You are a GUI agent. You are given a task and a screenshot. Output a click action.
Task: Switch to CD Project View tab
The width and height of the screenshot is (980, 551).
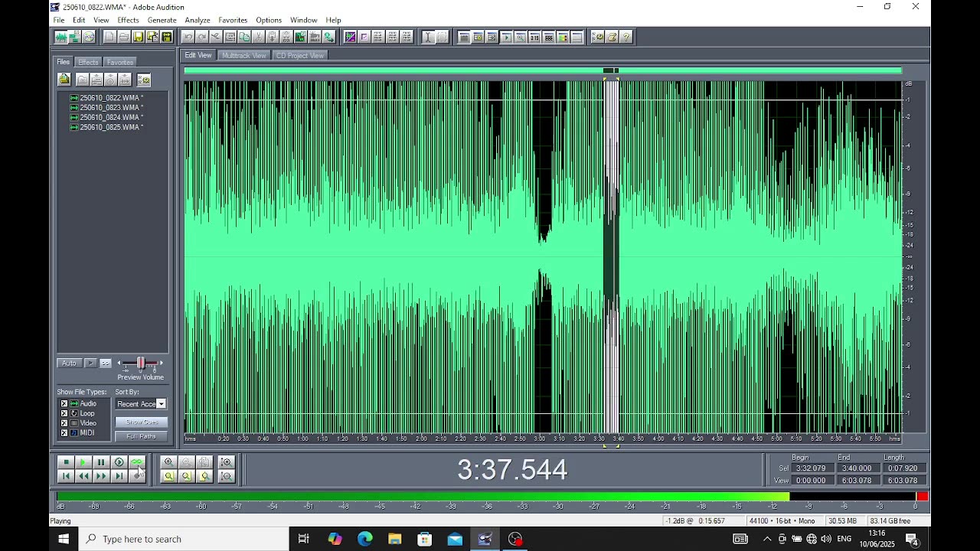click(x=300, y=55)
